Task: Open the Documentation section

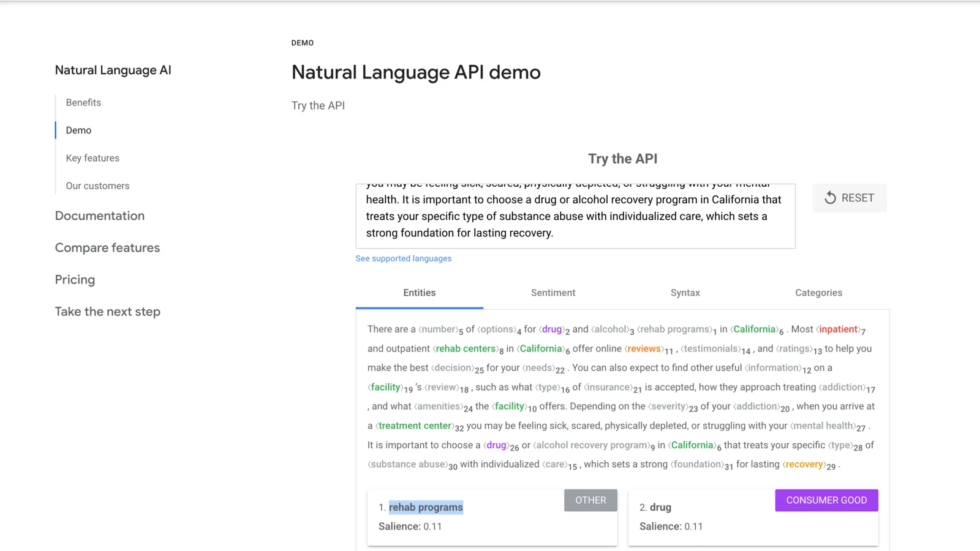Action: (100, 216)
